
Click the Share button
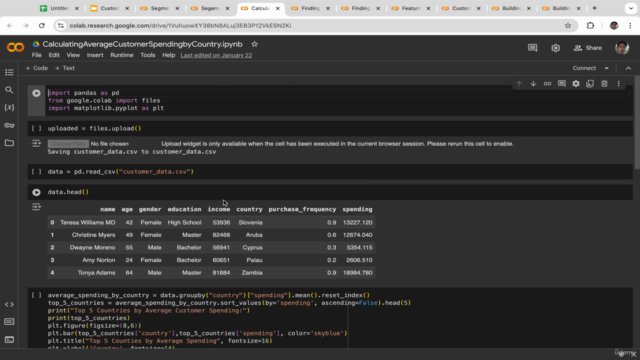pyautogui.click(x=588, y=48)
